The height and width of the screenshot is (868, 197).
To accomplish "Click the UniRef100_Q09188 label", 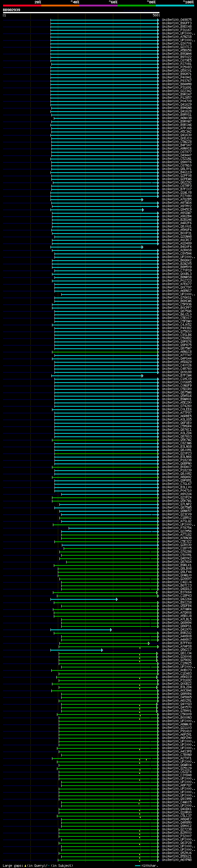I will click(176, 372).
